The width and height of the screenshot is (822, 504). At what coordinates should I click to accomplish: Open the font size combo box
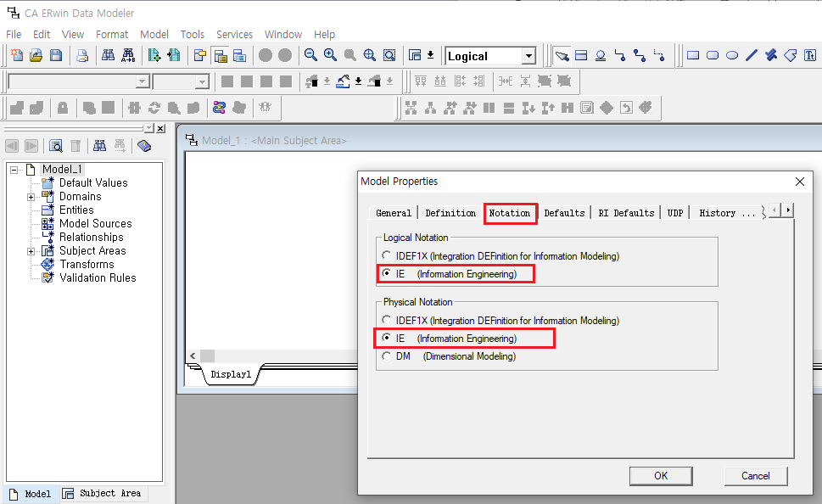tap(181, 81)
